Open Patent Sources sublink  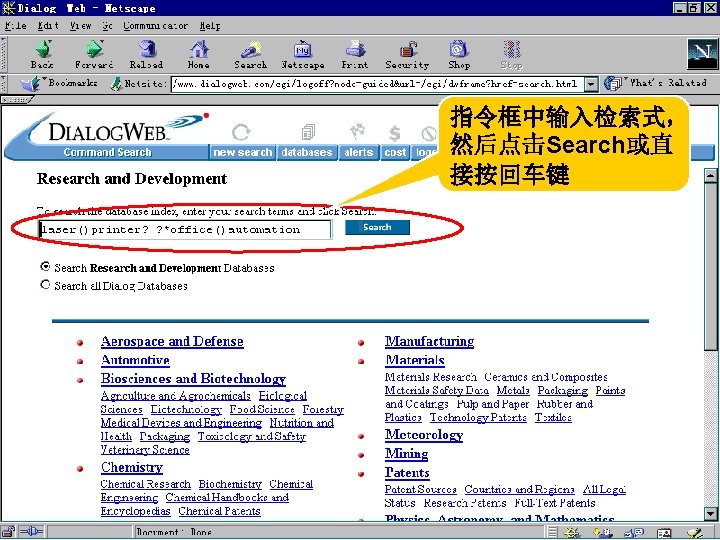421,489
